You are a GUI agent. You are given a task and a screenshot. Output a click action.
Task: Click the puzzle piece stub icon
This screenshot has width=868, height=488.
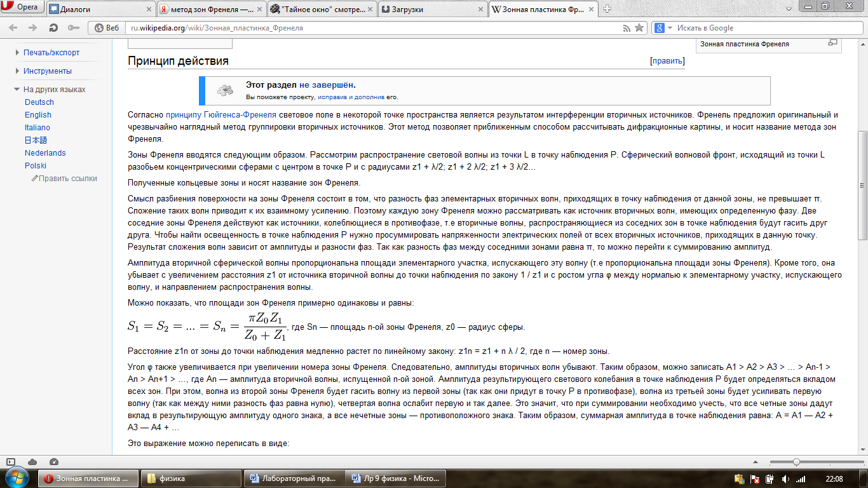coord(225,90)
